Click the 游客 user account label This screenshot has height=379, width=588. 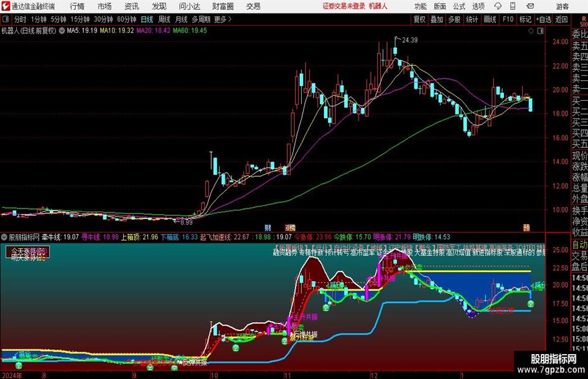tap(562, 6)
